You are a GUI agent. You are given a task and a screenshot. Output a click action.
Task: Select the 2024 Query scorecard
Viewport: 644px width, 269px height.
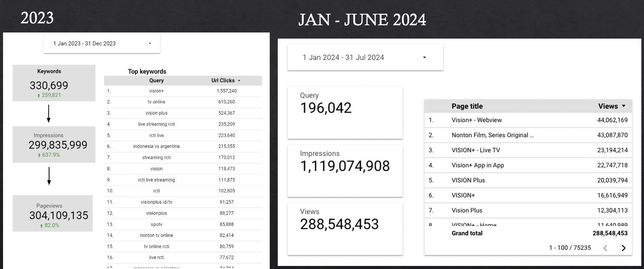point(345,112)
